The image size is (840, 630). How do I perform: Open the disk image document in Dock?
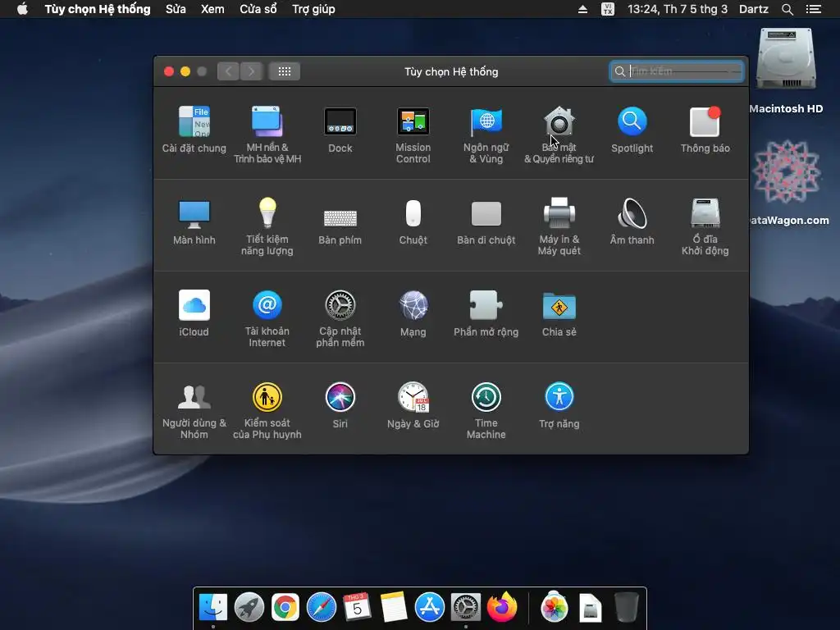pyautogui.click(x=590, y=608)
